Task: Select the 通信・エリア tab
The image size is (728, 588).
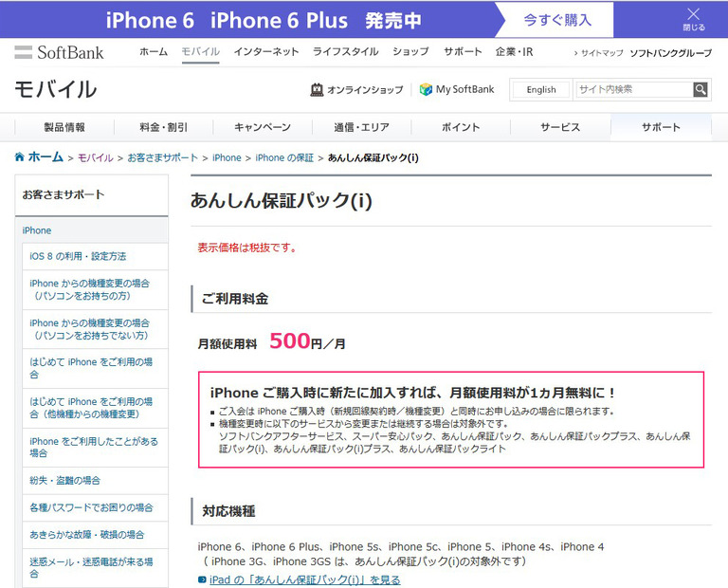Action: [x=362, y=127]
